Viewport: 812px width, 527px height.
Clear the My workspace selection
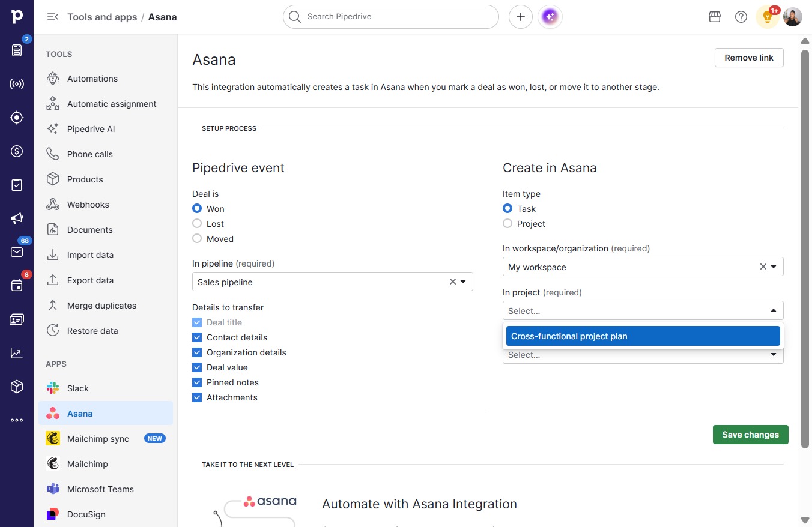(x=763, y=267)
